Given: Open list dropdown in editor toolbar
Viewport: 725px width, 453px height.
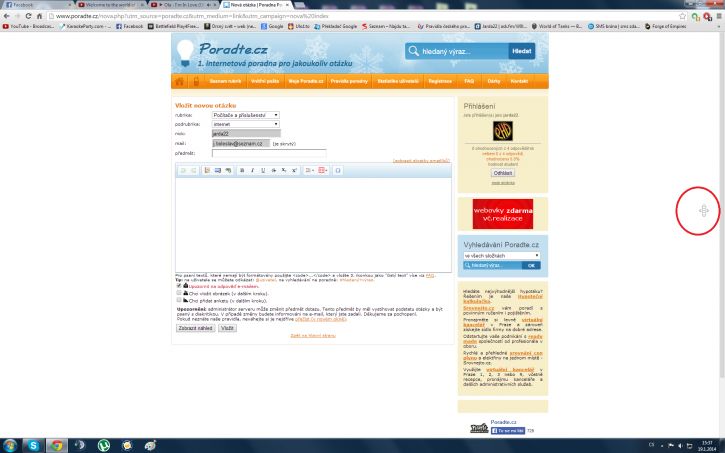Looking at the screenshot, I should 309,171.
